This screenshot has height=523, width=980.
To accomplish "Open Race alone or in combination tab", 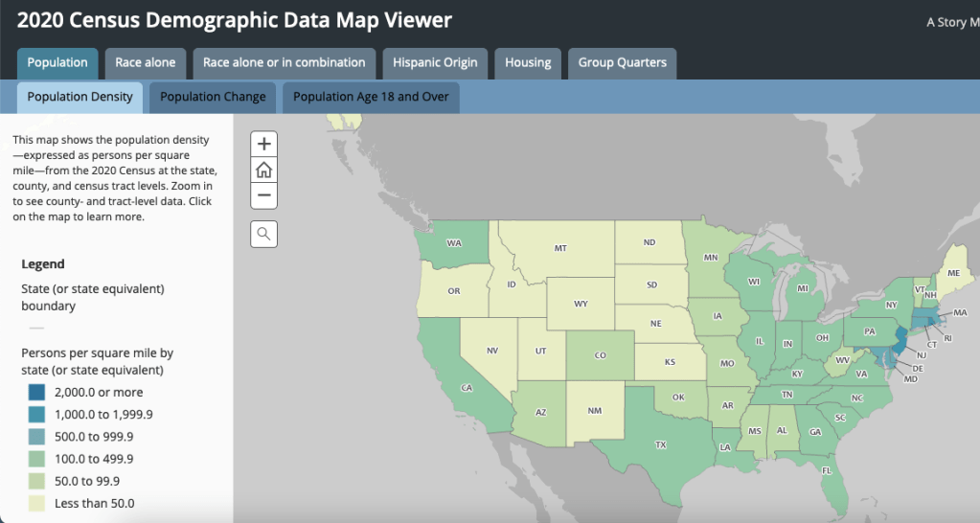I will [284, 63].
